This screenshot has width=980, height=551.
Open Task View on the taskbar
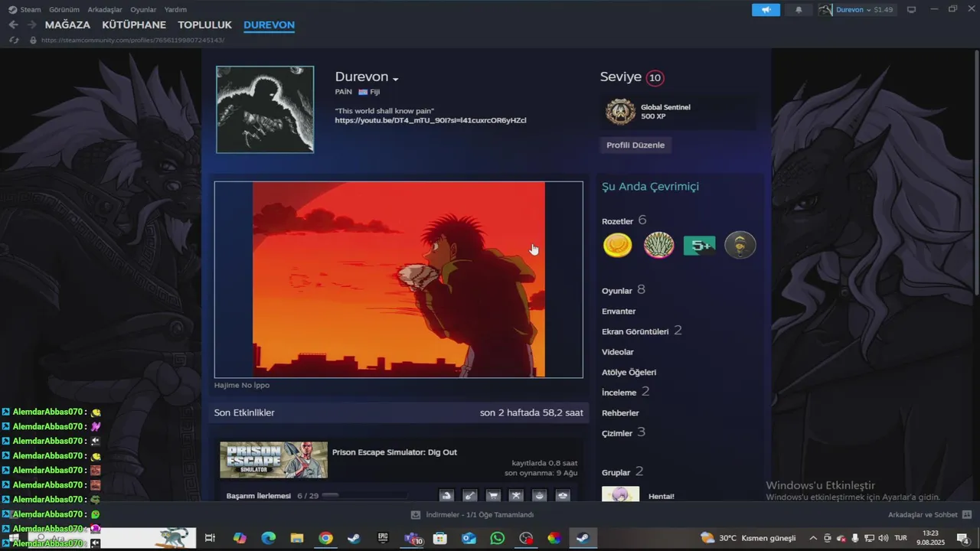[210, 538]
